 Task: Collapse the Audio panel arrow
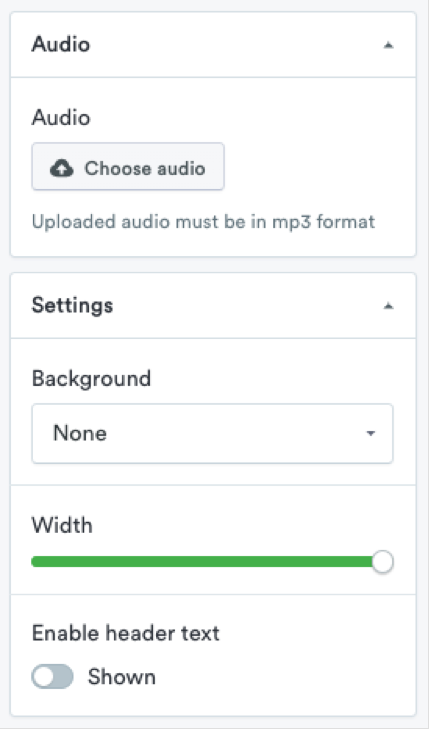click(389, 45)
